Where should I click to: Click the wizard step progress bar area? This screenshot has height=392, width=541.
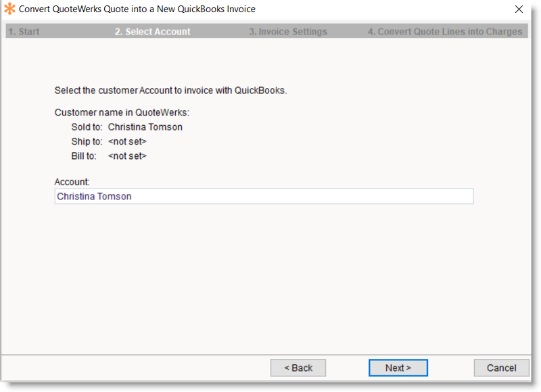tap(270, 31)
